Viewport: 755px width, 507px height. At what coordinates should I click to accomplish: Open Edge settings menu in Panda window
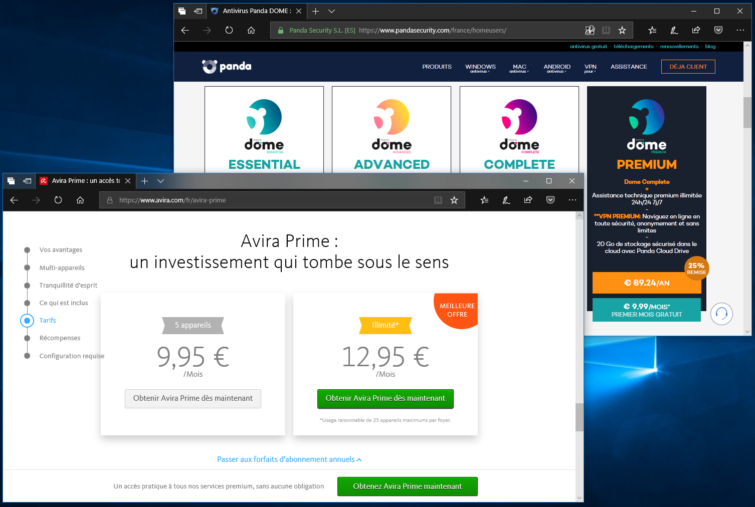[740, 30]
